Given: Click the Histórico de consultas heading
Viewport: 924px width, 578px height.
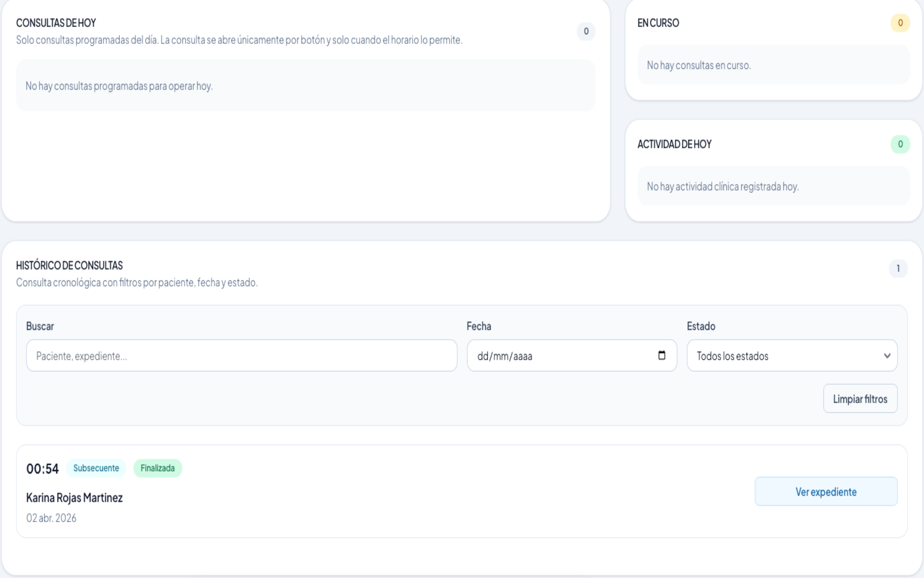Looking at the screenshot, I should pyautogui.click(x=69, y=265).
